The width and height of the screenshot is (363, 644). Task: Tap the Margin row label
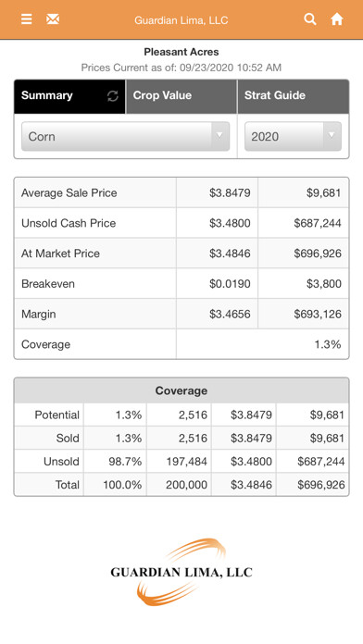(x=39, y=315)
